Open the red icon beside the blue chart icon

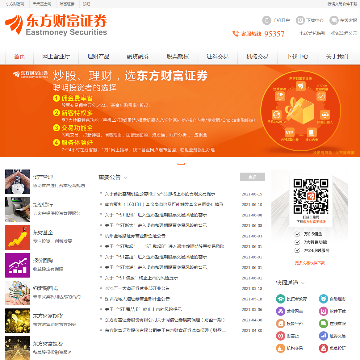(x=280, y=336)
